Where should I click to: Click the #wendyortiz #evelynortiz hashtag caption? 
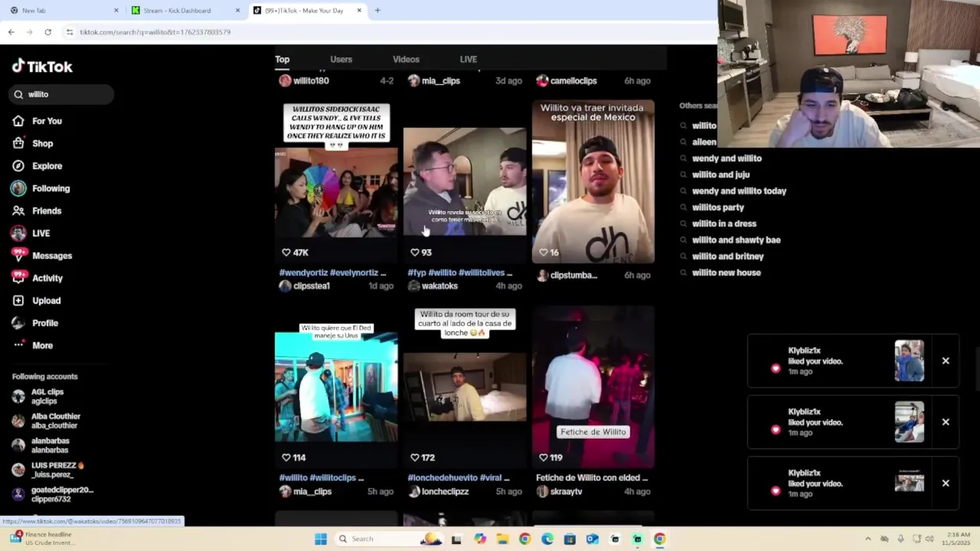(x=332, y=272)
